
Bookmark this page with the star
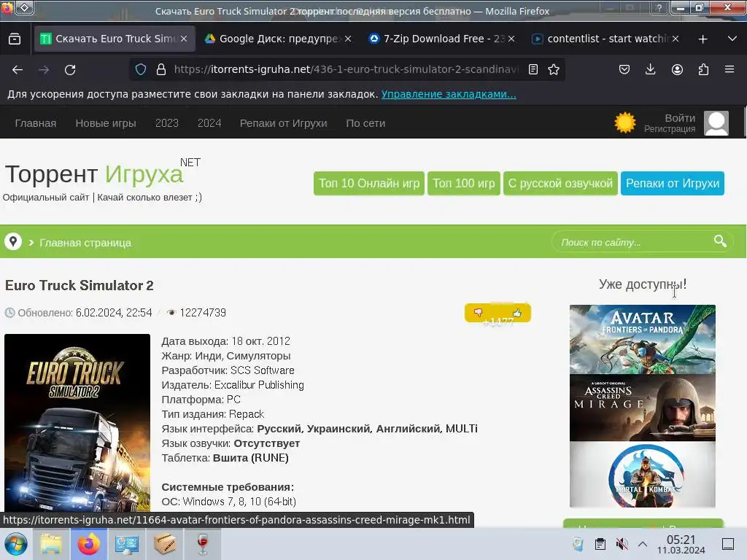click(554, 69)
